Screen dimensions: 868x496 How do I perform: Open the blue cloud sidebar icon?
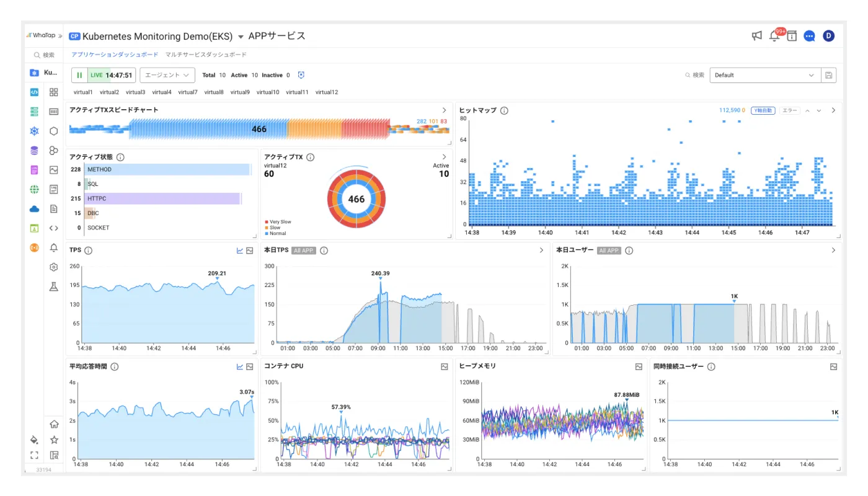coord(34,209)
